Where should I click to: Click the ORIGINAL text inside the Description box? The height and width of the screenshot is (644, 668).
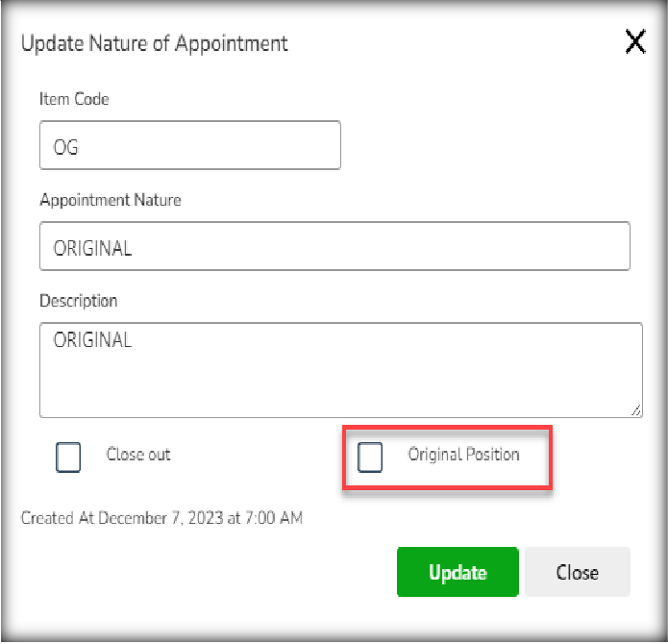click(92, 340)
